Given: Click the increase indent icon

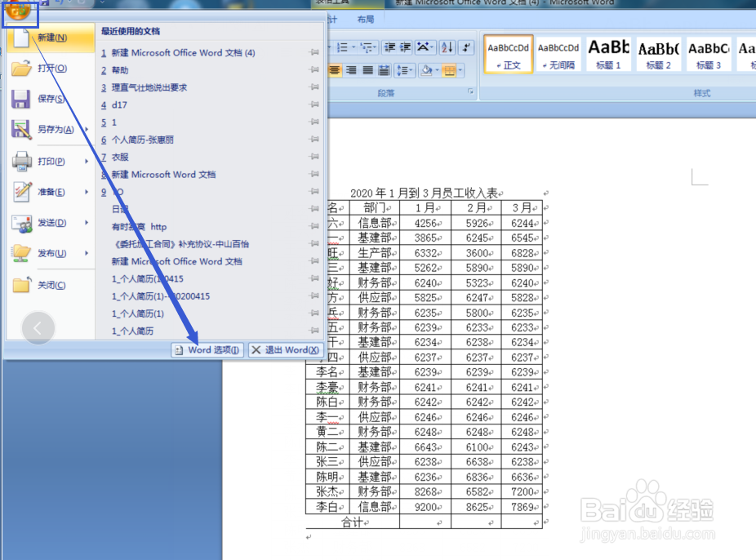Looking at the screenshot, I should click(x=406, y=47).
